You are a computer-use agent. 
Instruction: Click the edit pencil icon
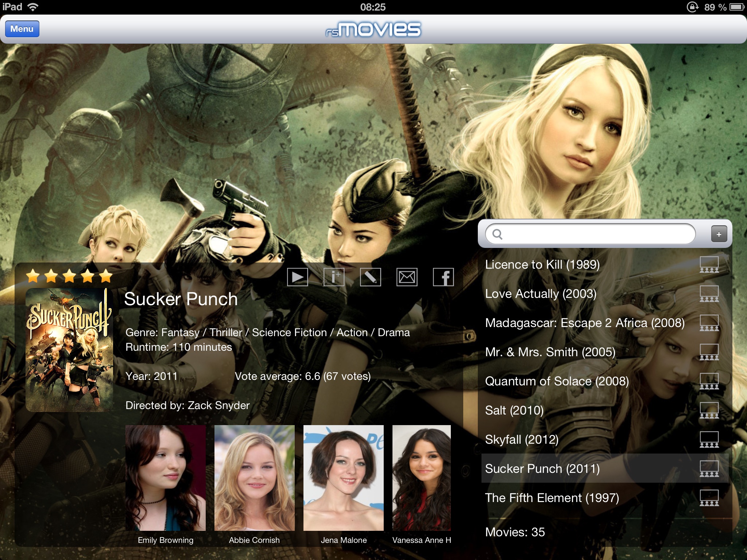370,277
